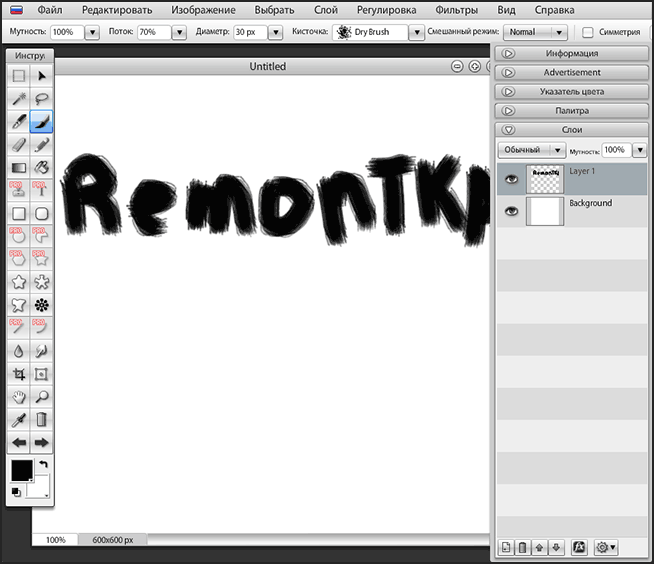The width and height of the screenshot is (654, 564).
Task: Expand the Информация panel
Action: (571, 53)
